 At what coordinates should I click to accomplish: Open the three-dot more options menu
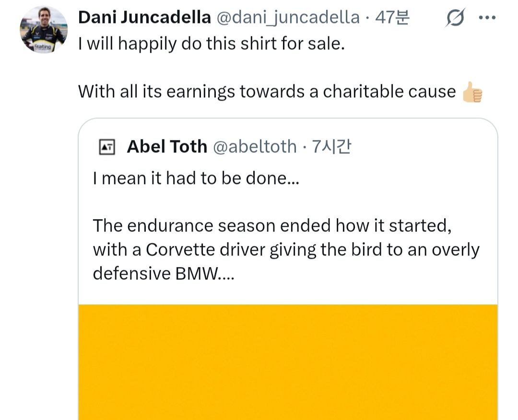487,18
